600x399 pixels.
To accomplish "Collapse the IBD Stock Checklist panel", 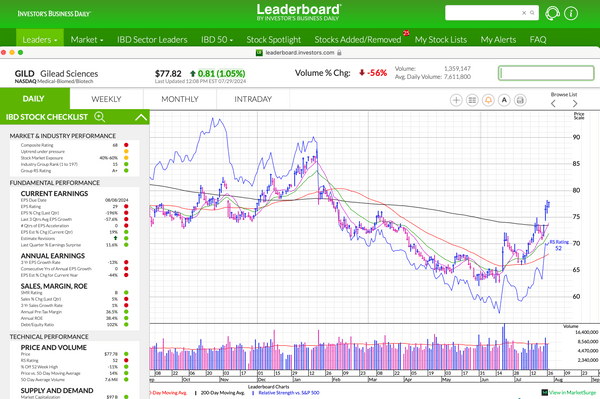I will pyautogui.click(x=141, y=117).
